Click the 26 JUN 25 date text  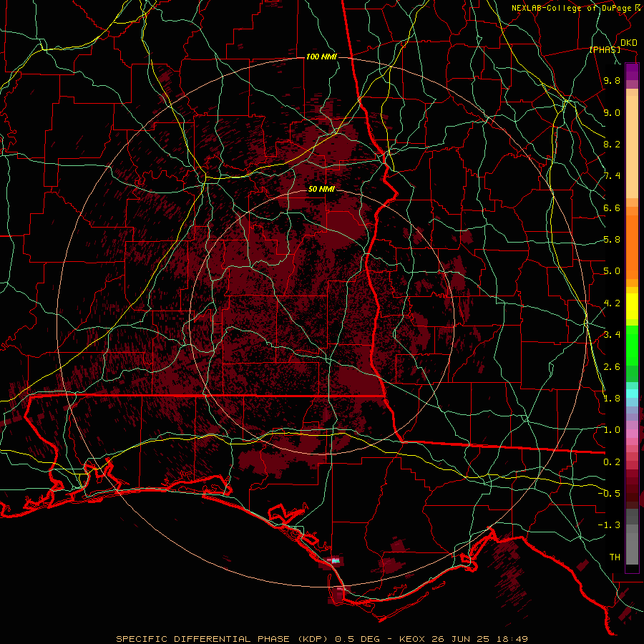pos(460,639)
